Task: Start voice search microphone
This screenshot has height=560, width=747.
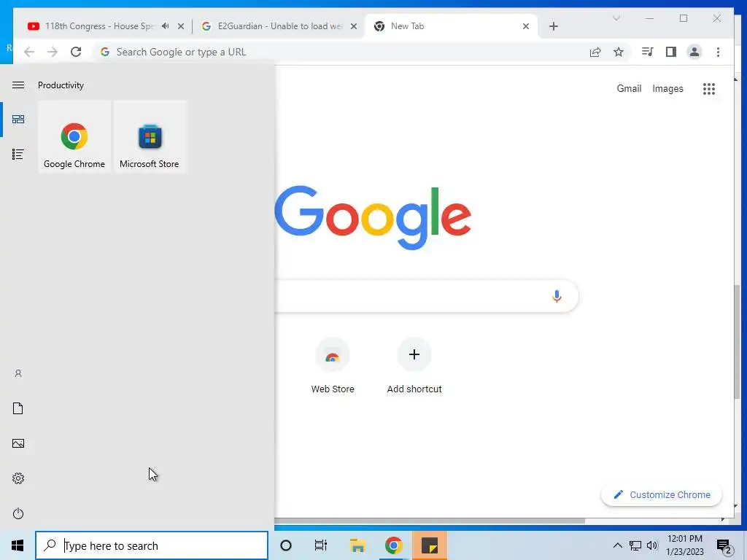Action: tap(557, 296)
